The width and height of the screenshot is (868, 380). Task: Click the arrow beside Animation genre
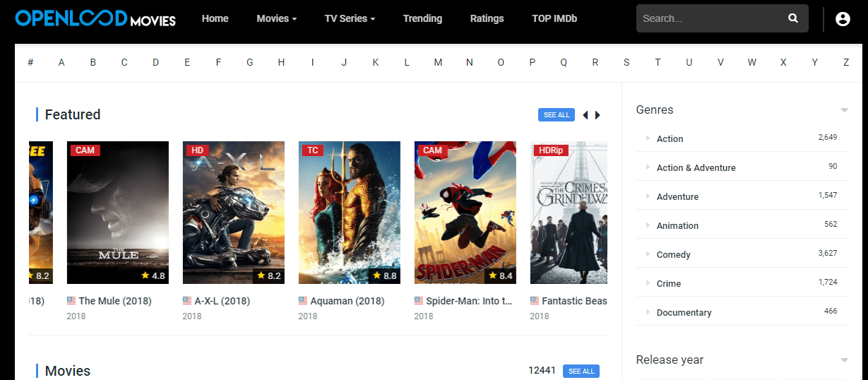(648, 225)
